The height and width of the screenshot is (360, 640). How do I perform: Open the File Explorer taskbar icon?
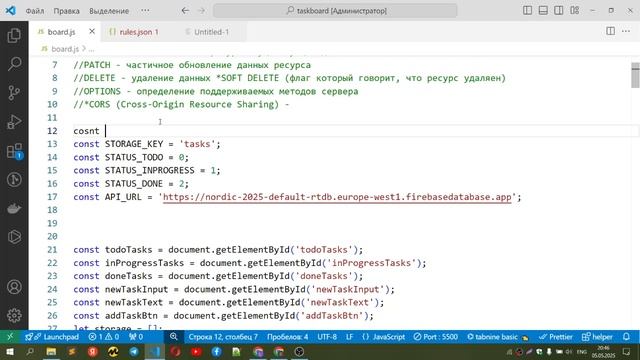tap(51, 351)
